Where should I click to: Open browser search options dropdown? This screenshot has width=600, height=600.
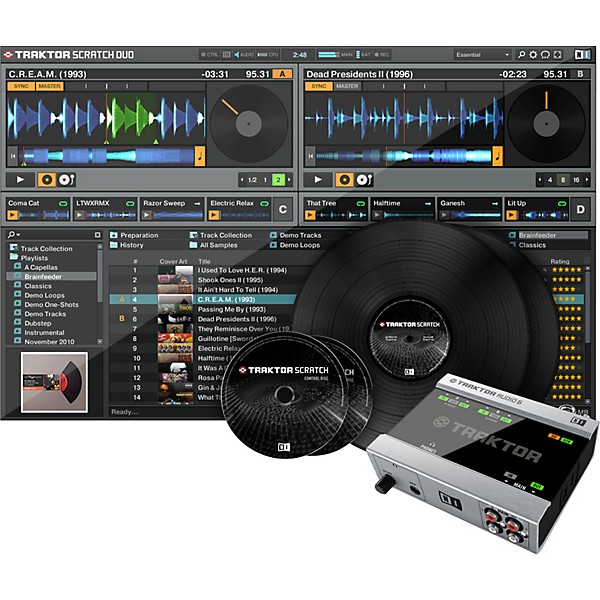(x=14, y=234)
